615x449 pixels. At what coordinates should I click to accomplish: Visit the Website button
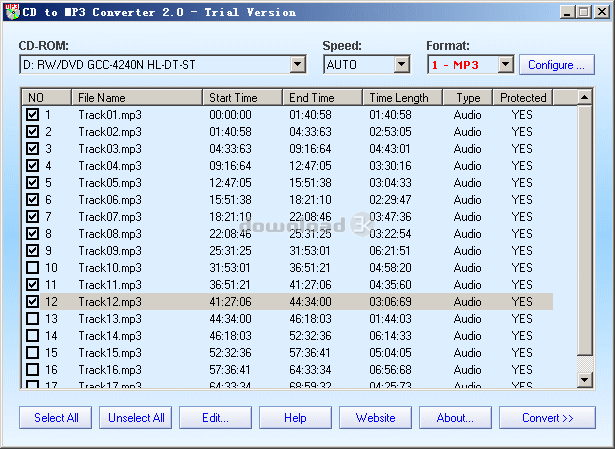click(x=375, y=418)
